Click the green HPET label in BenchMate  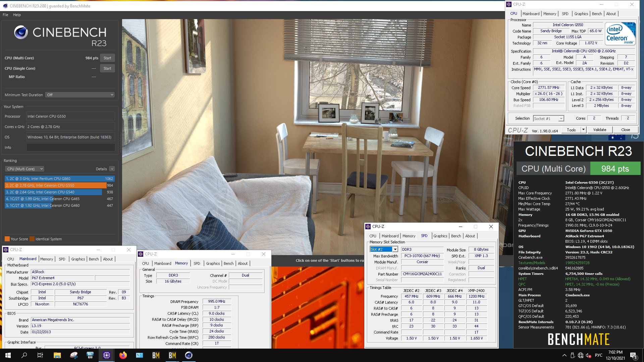[x=522, y=279]
